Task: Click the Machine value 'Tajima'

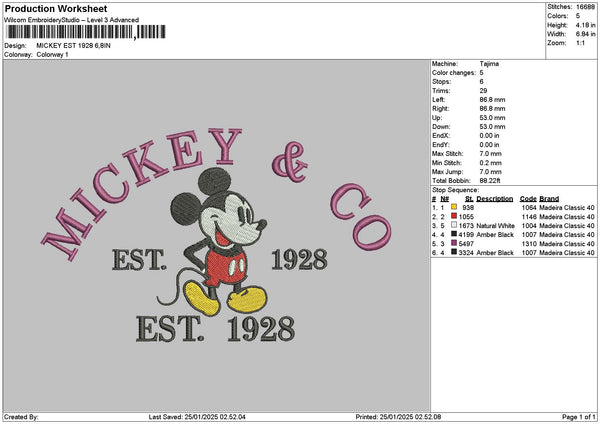Action: (x=489, y=64)
